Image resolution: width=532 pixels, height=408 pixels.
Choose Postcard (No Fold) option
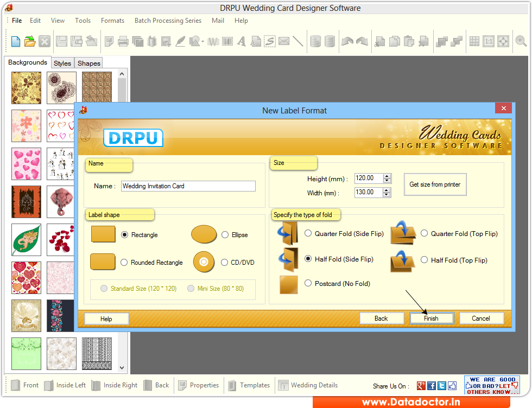pyautogui.click(x=308, y=283)
